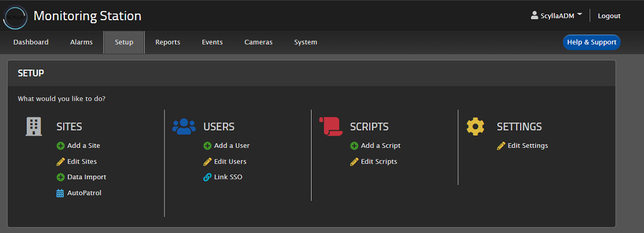The height and width of the screenshot is (233, 644).
Task: Open the Reports tab
Action: [167, 42]
